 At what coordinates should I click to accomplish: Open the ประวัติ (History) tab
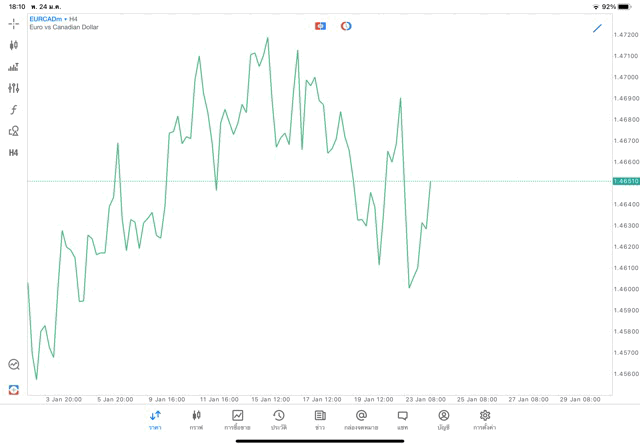click(279, 420)
